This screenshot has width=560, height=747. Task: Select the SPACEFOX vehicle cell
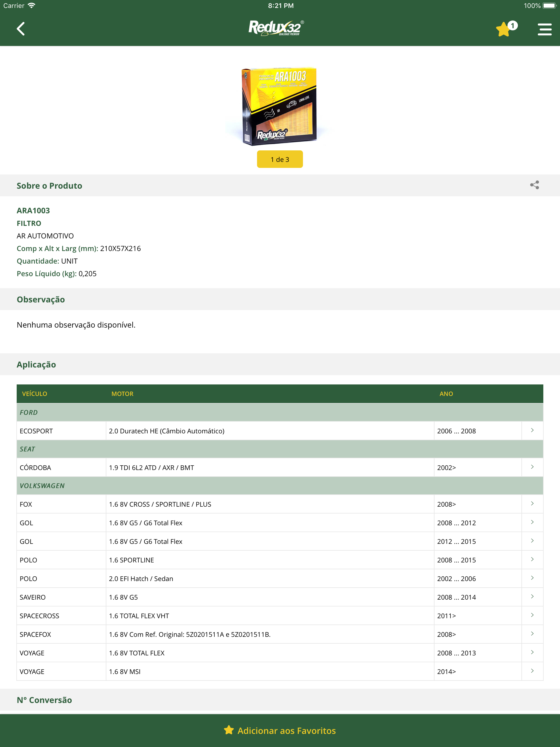click(62, 634)
